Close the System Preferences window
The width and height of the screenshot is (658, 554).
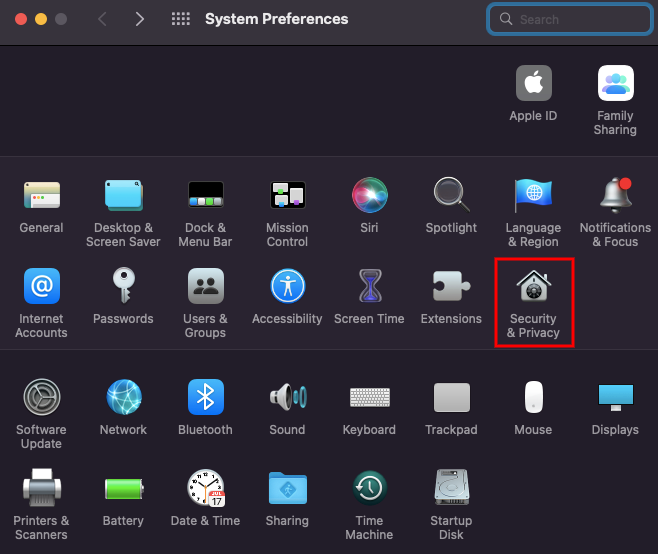[x=21, y=19]
